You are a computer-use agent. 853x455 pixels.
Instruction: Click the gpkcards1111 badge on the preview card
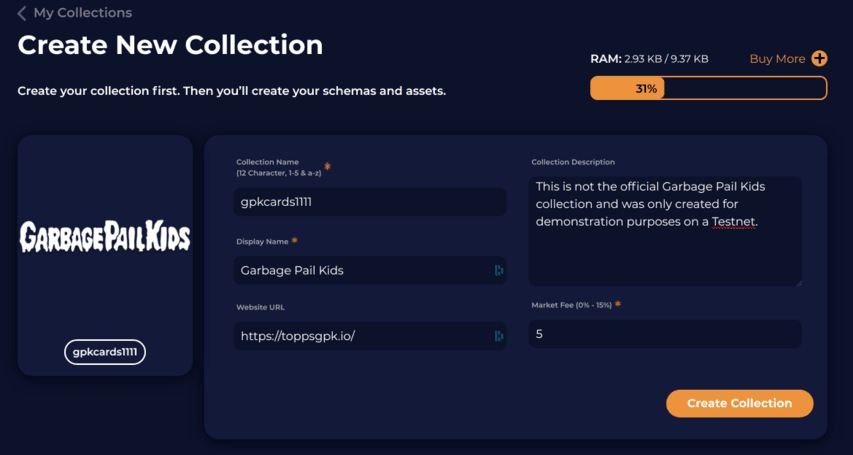click(105, 352)
